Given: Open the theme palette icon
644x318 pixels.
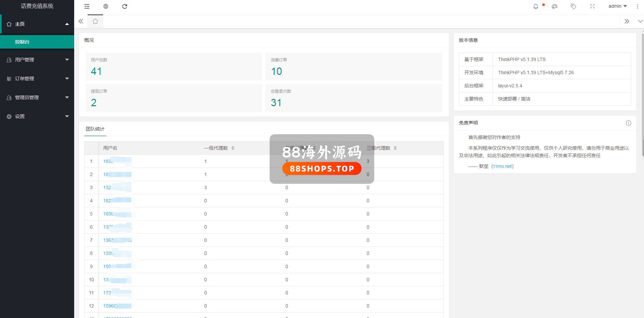Looking at the screenshot, I should tap(555, 6).
